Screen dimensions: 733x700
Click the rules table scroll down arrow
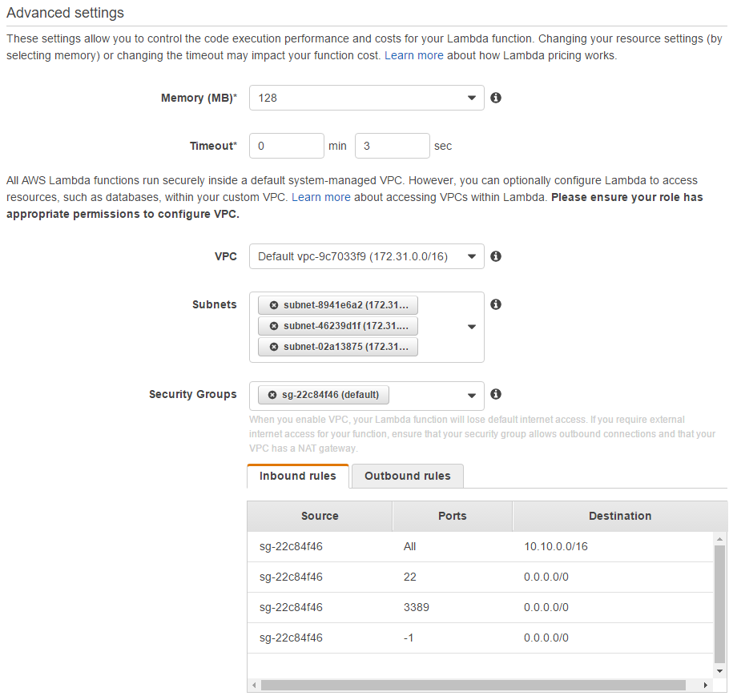click(719, 670)
